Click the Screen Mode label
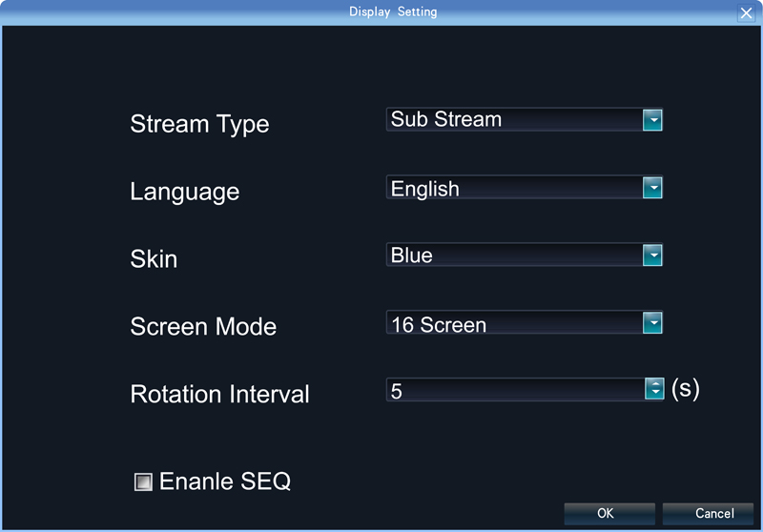Screen dimensions: 763x532 203,326
